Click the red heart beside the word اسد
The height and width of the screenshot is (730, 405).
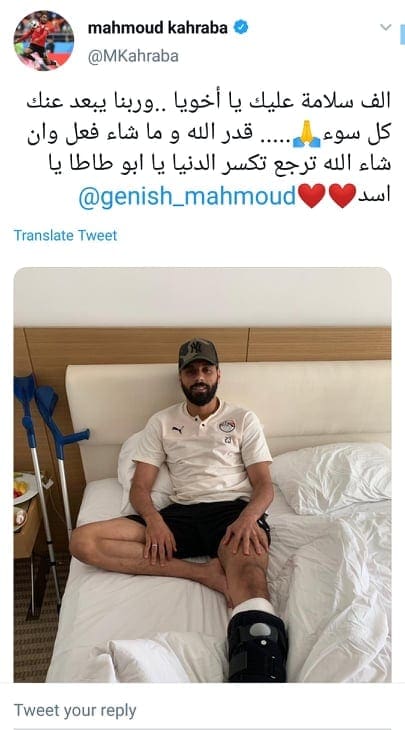click(x=343, y=196)
